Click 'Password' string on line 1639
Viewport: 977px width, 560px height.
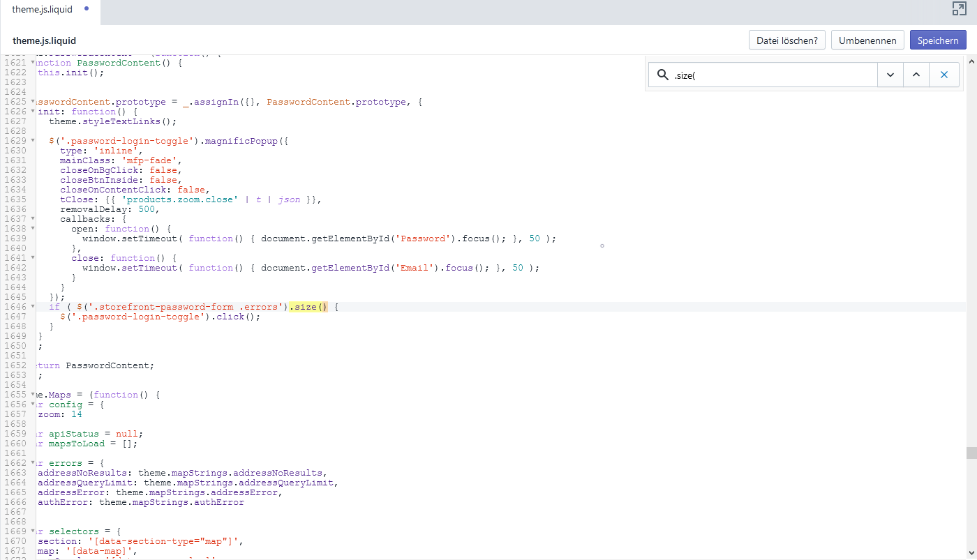(424, 239)
